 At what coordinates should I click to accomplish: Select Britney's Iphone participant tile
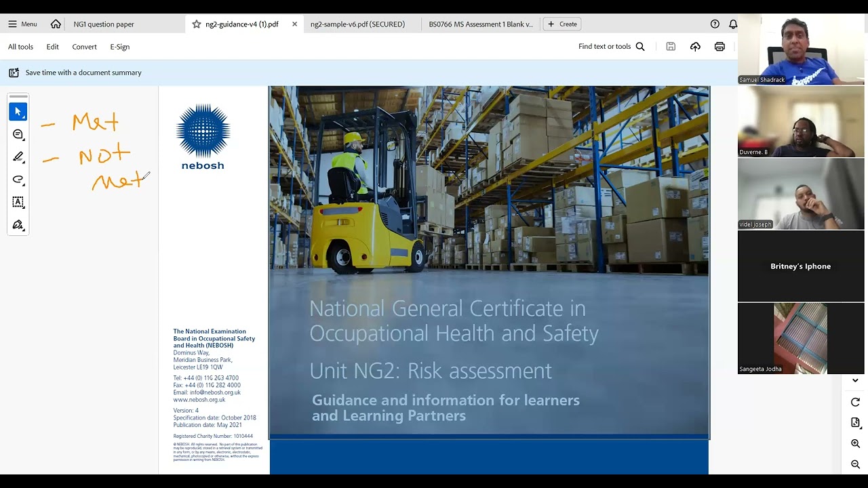click(801, 266)
